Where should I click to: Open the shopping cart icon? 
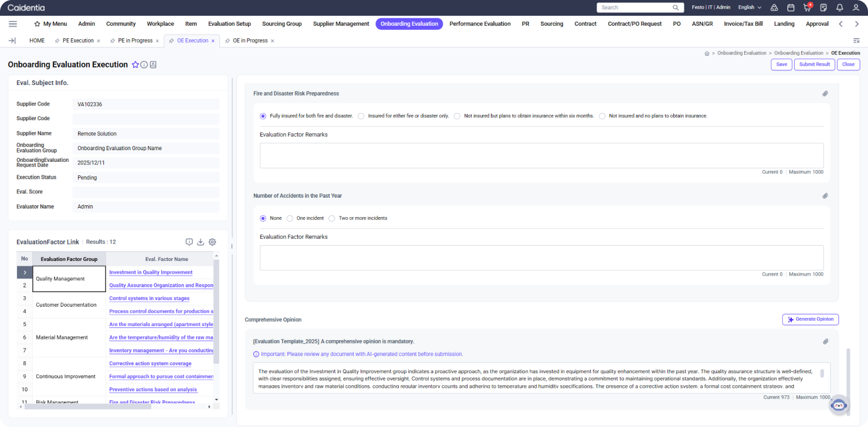807,8
